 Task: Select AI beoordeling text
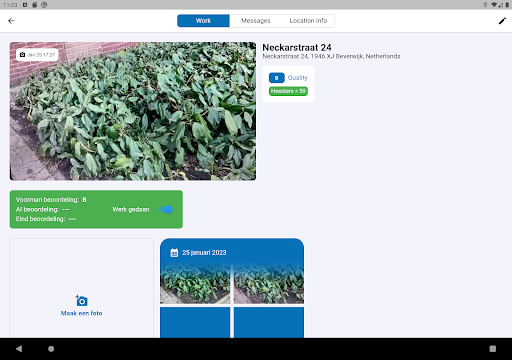(43, 209)
